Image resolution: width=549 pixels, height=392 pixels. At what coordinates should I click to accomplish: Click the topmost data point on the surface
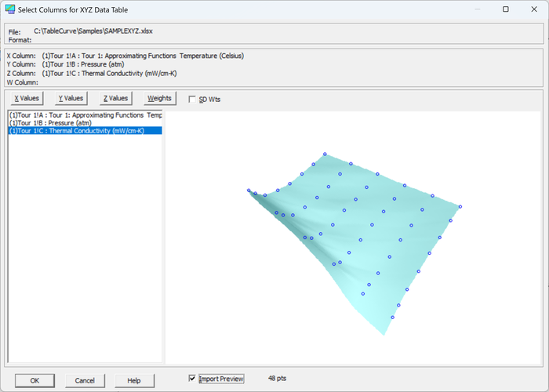coord(325,154)
